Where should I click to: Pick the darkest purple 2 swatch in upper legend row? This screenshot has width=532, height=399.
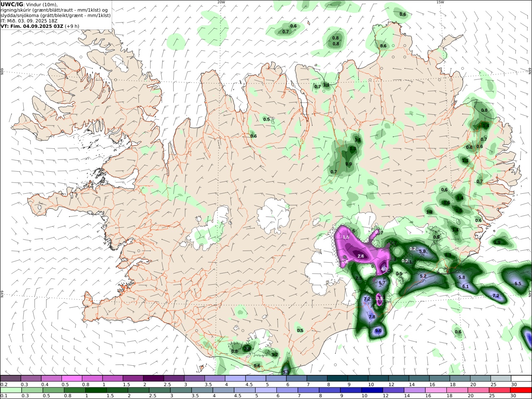point(153,378)
